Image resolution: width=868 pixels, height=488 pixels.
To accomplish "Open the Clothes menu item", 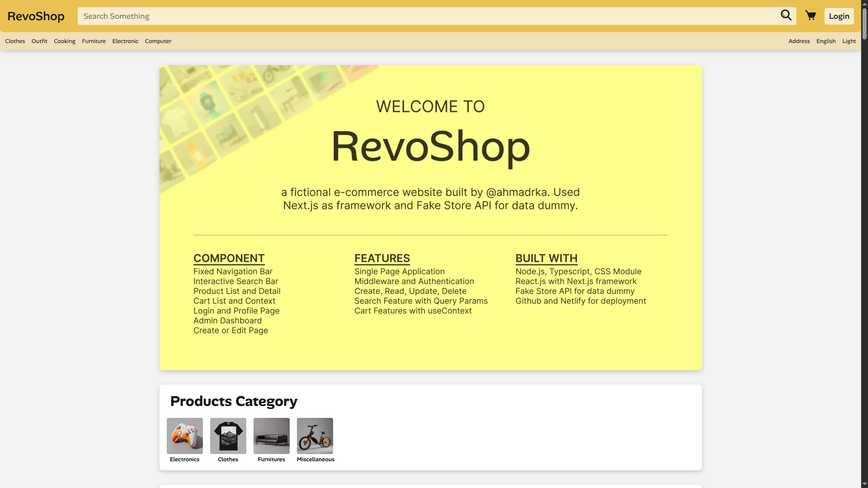I will (x=15, y=41).
